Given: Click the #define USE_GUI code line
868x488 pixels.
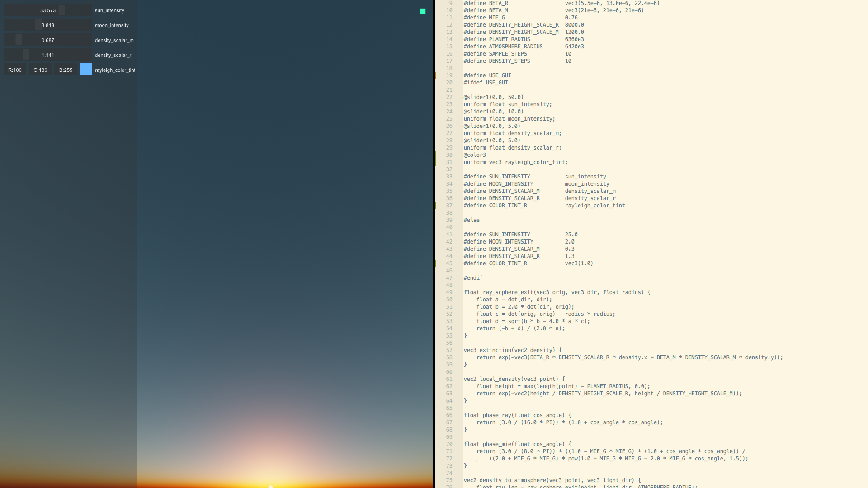Looking at the screenshot, I should [487, 75].
